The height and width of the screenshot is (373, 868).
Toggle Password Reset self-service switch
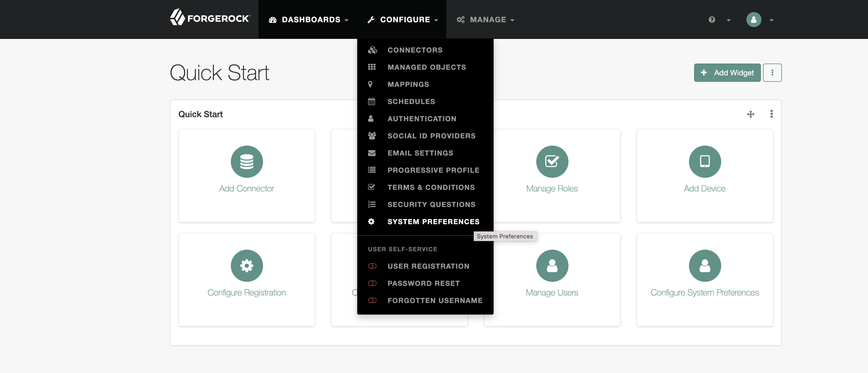pos(372,283)
